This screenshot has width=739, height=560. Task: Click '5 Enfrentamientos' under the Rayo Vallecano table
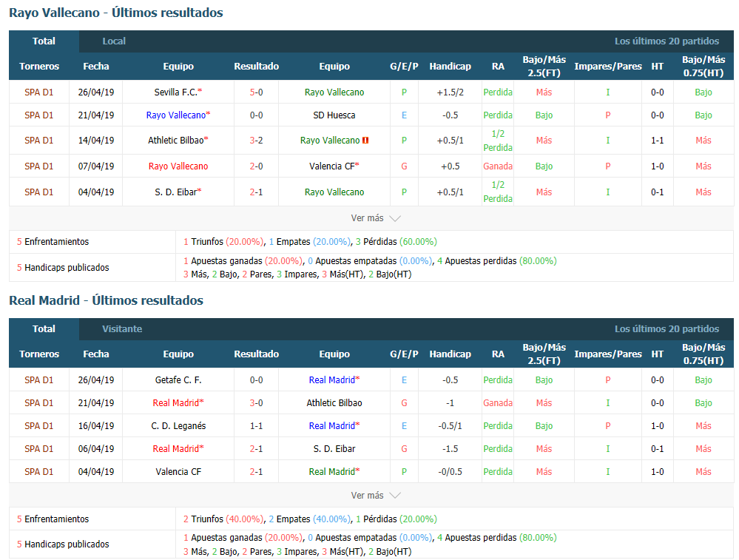tap(53, 242)
